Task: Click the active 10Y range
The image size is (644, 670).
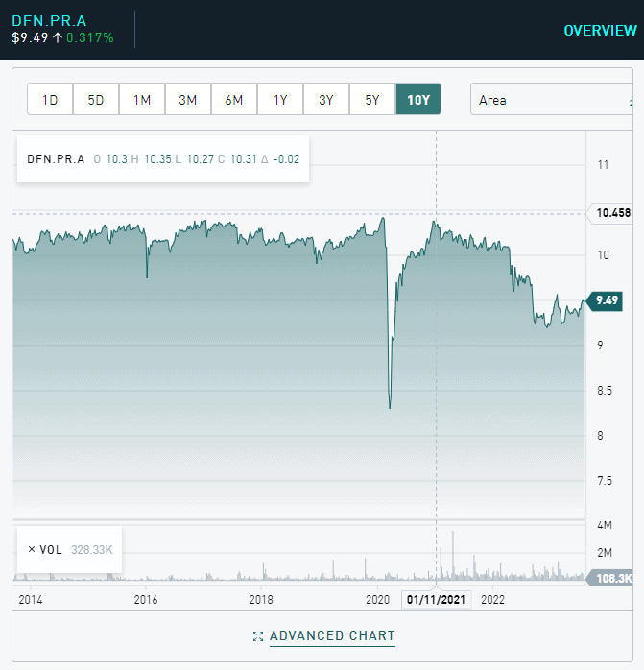Action: pos(418,100)
